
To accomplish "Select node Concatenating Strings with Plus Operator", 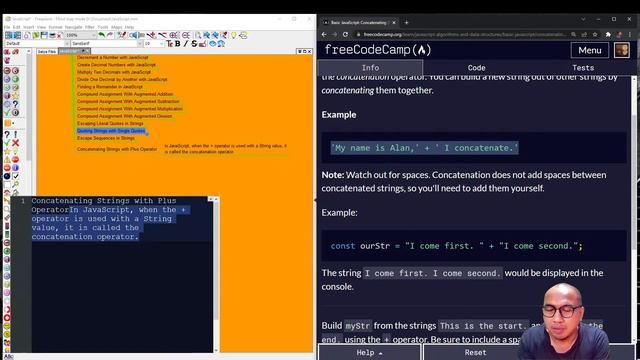I will pos(117,149).
